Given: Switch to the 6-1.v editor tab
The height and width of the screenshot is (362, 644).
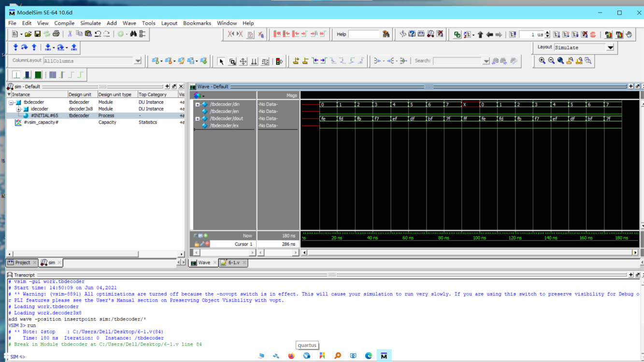Looking at the screenshot, I should (233, 263).
